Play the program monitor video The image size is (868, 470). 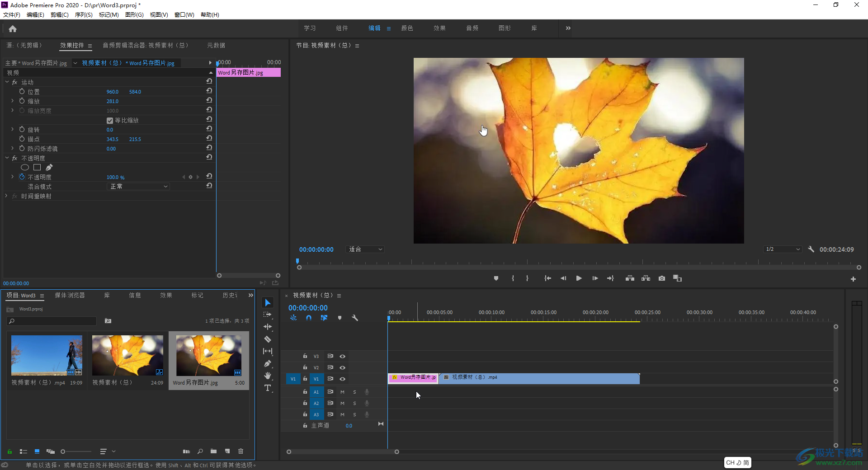[579, 278]
